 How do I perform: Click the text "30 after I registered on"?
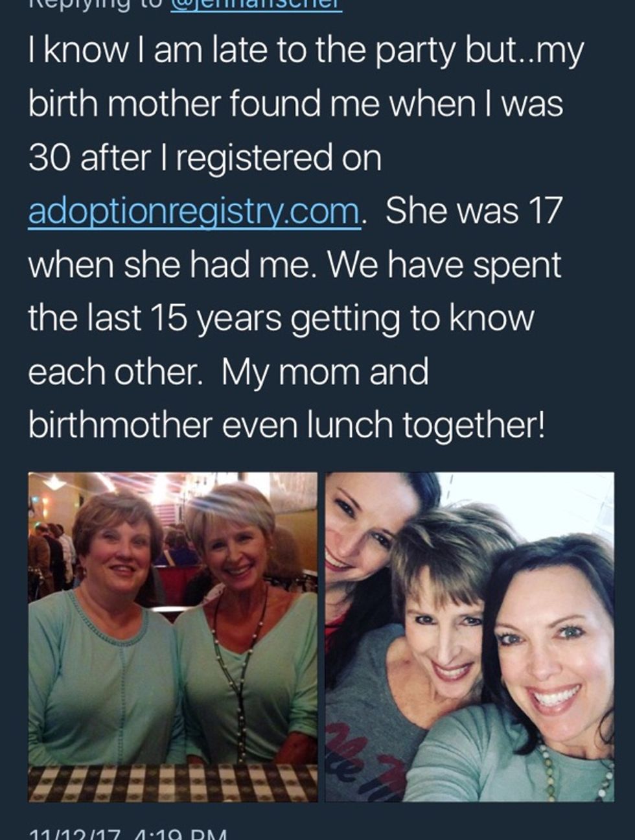coord(205,158)
